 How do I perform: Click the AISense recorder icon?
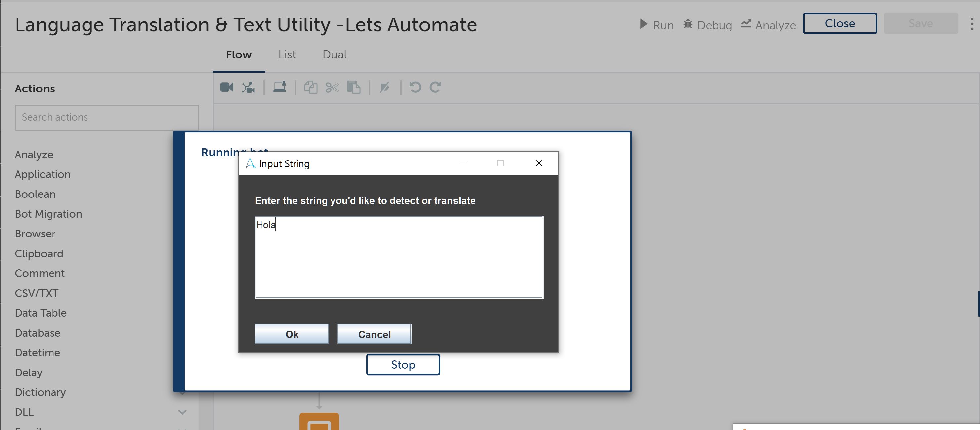[x=248, y=87]
